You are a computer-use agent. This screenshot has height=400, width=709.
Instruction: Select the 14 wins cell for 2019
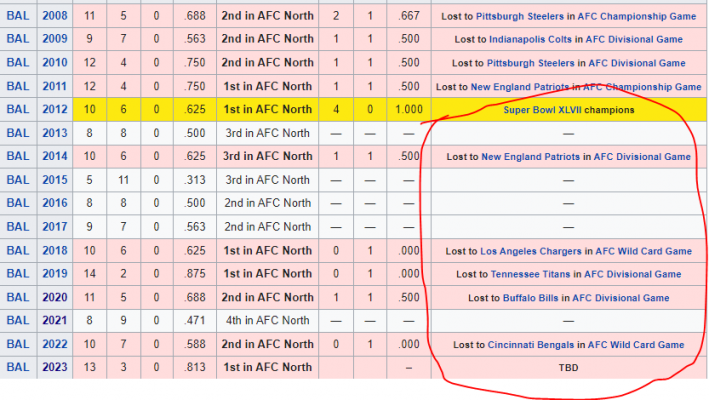tap(90, 273)
